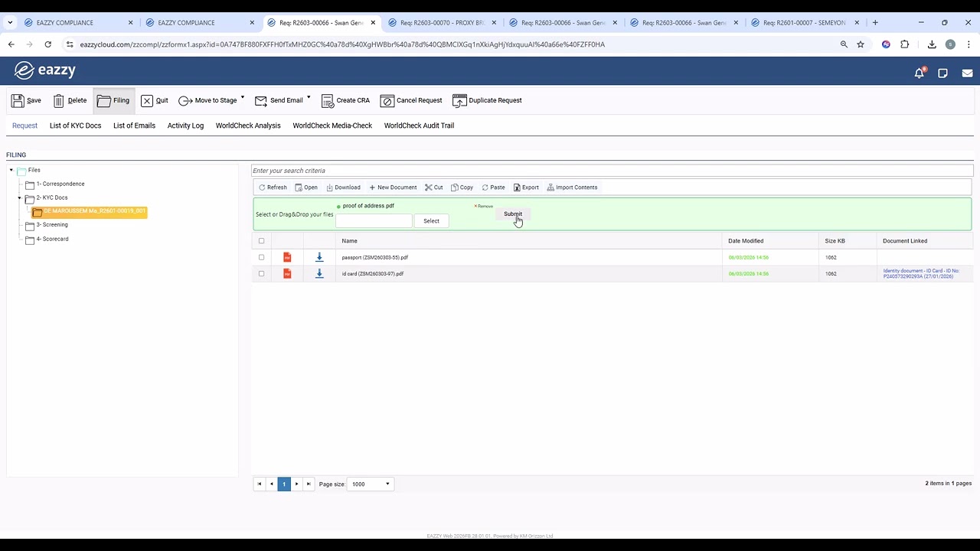The image size is (980, 551).
Task: Toggle the select-all checkbox in the table header
Action: [x=261, y=241]
